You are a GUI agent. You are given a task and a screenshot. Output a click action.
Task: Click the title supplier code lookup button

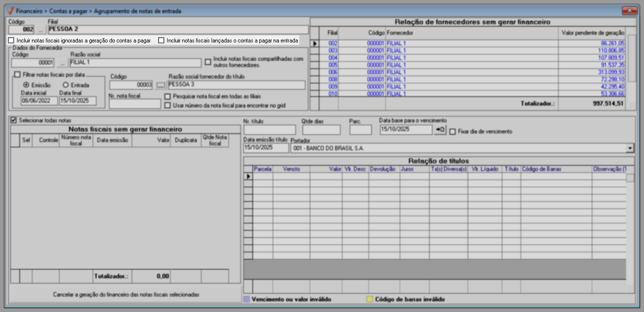click(x=161, y=85)
